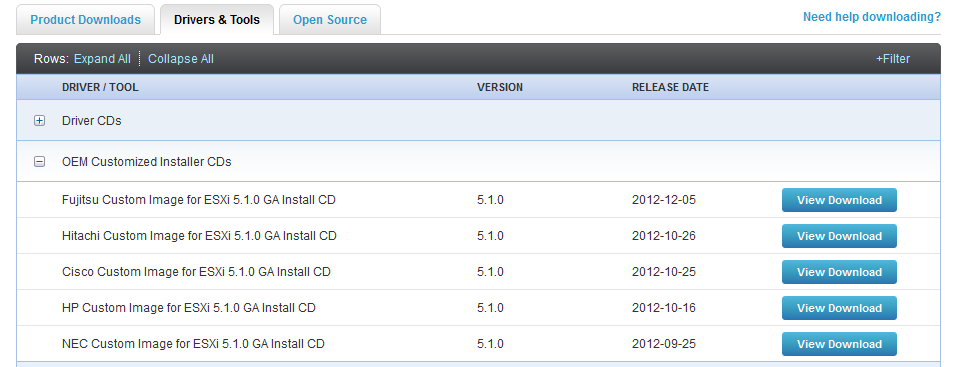
Task: Click the Hitachi Custom Image for ESXi text
Action: coord(199,235)
